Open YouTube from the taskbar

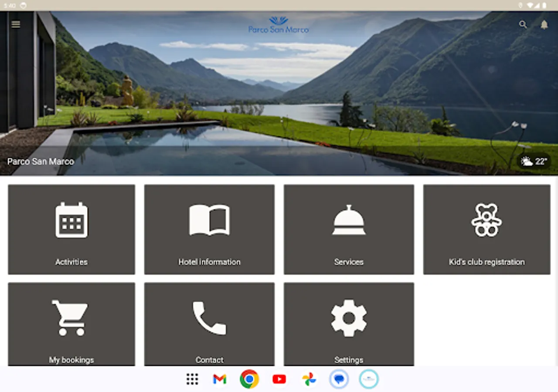pos(279,379)
